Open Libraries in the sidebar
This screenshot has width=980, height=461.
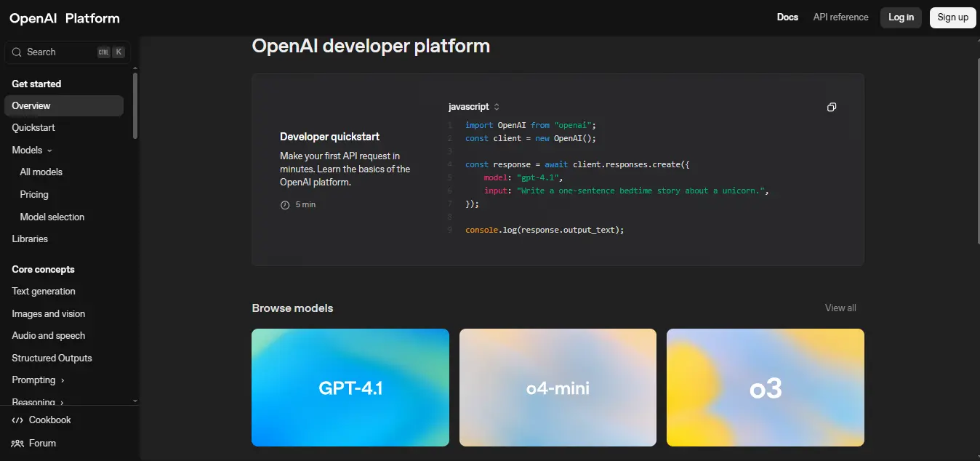30,239
